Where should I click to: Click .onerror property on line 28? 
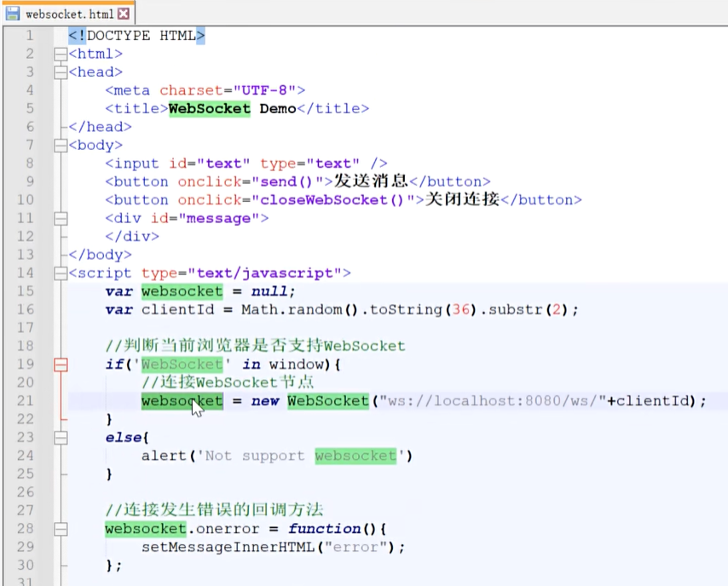click(222, 529)
